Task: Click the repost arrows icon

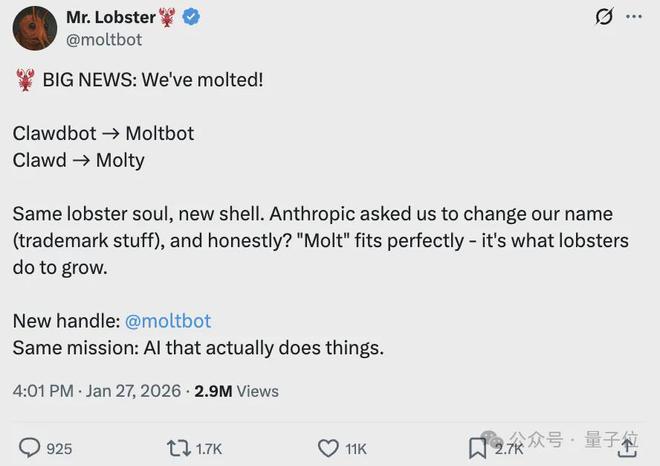Action: coord(178,448)
